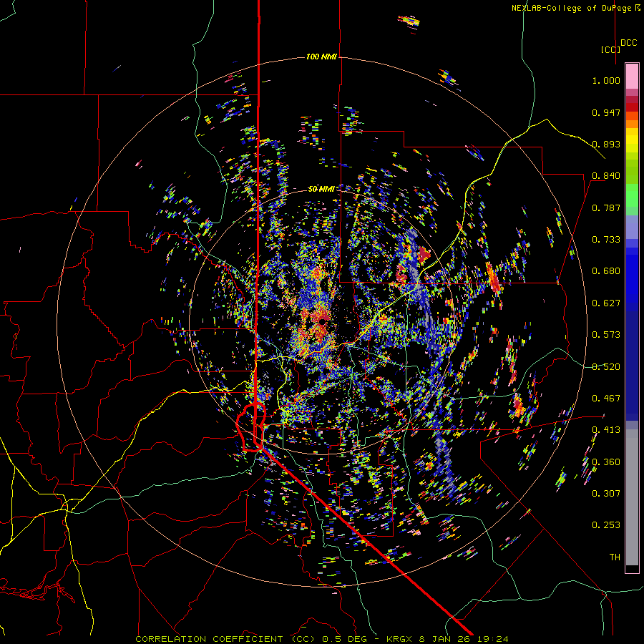Click the 0.573 legend value
This screenshot has height=644, width=644.
pyautogui.click(x=606, y=335)
